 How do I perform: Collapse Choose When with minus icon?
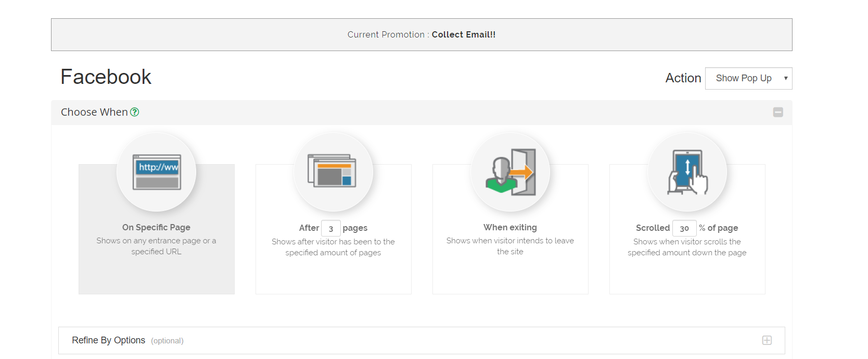tap(778, 112)
